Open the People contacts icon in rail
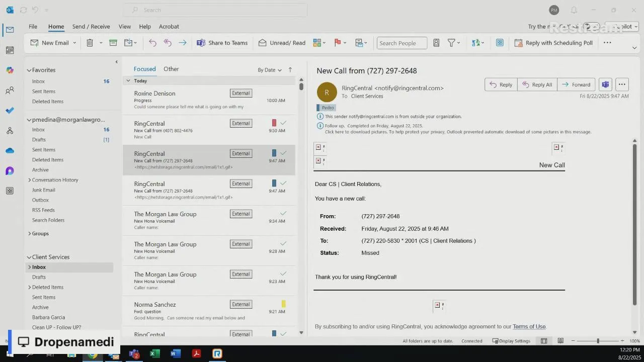The image size is (644, 362). tap(10, 90)
